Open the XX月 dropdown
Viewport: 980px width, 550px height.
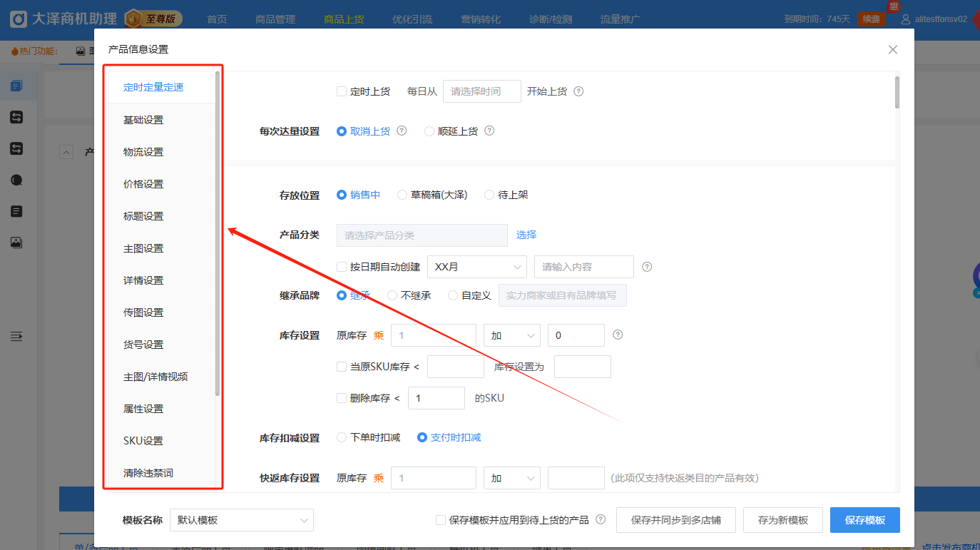[x=476, y=267]
